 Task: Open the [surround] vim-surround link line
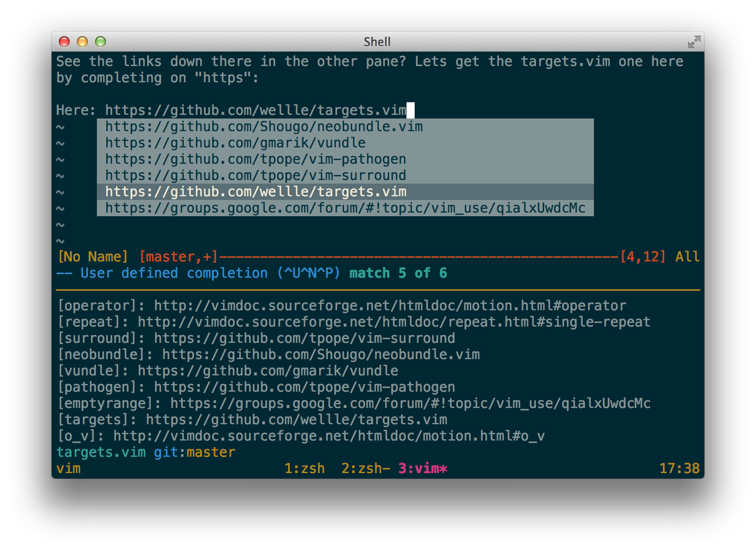click(256, 338)
